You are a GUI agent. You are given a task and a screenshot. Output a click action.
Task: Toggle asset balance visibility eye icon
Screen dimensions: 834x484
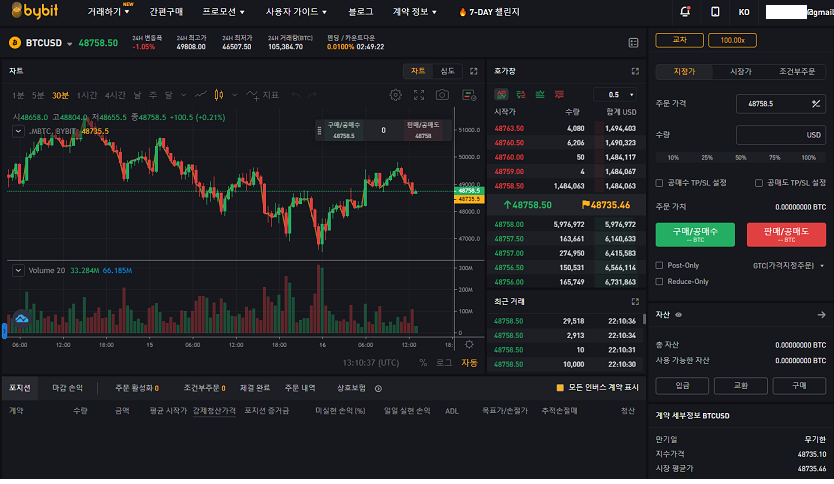click(x=679, y=315)
